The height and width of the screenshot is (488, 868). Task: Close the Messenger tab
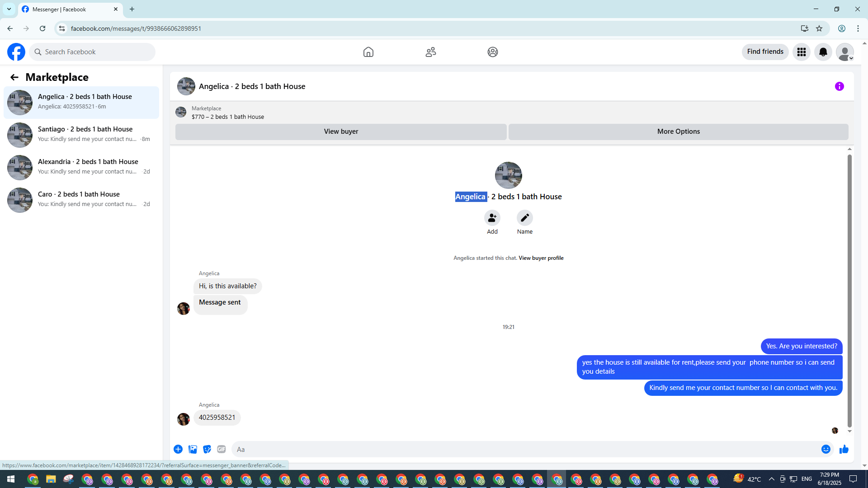point(116,9)
